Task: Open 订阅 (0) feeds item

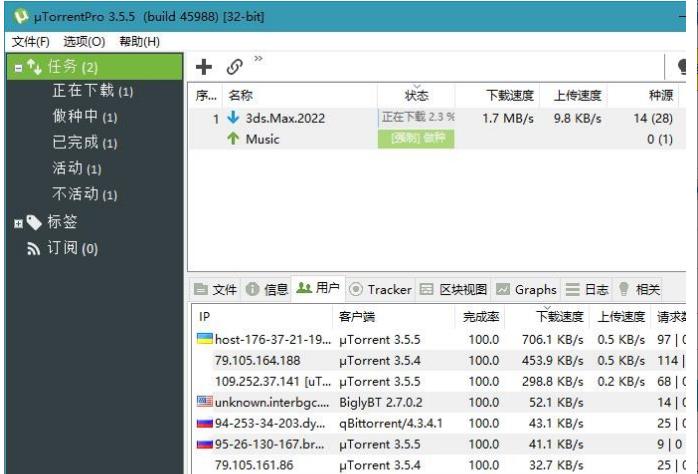Action: 73,248
